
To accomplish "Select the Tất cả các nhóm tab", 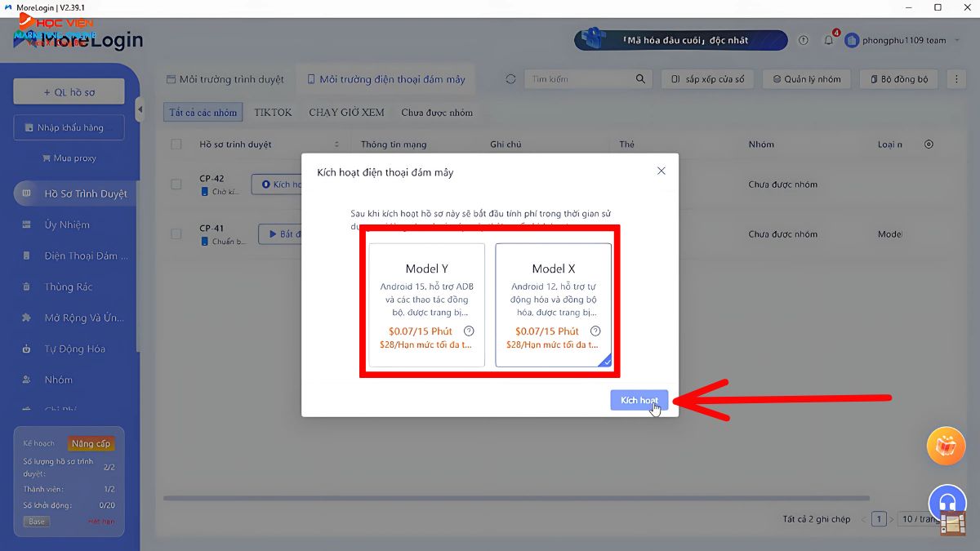I will (x=203, y=112).
